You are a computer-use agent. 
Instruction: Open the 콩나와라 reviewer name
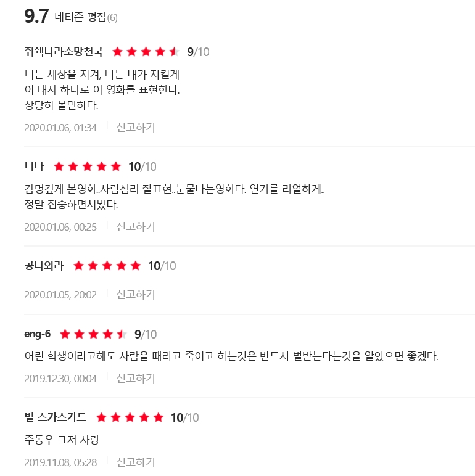pyautogui.click(x=44, y=266)
